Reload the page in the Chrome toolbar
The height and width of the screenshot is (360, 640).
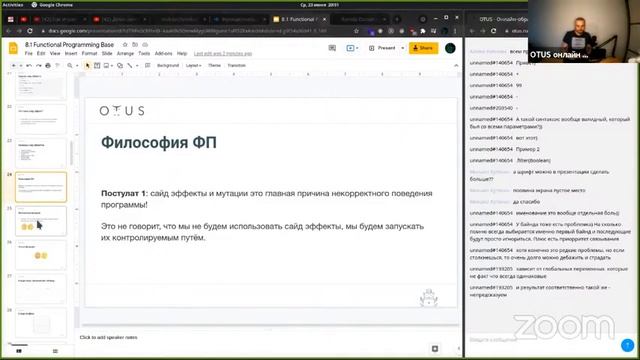pyautogui.click(x=30, y=31)
